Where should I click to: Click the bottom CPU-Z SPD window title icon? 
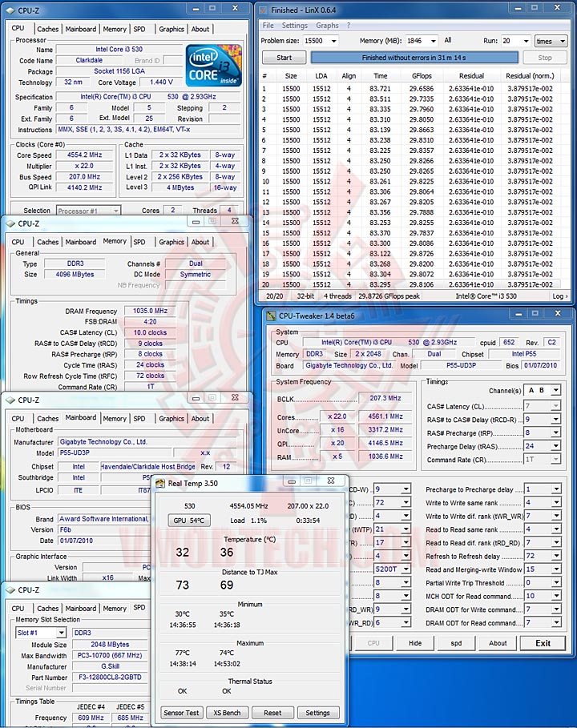coord(10,589)
